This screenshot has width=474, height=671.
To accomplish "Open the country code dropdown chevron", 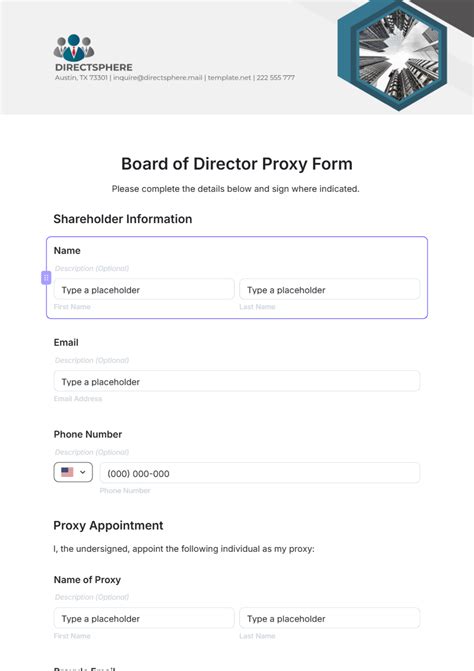I will coord(83,472).
